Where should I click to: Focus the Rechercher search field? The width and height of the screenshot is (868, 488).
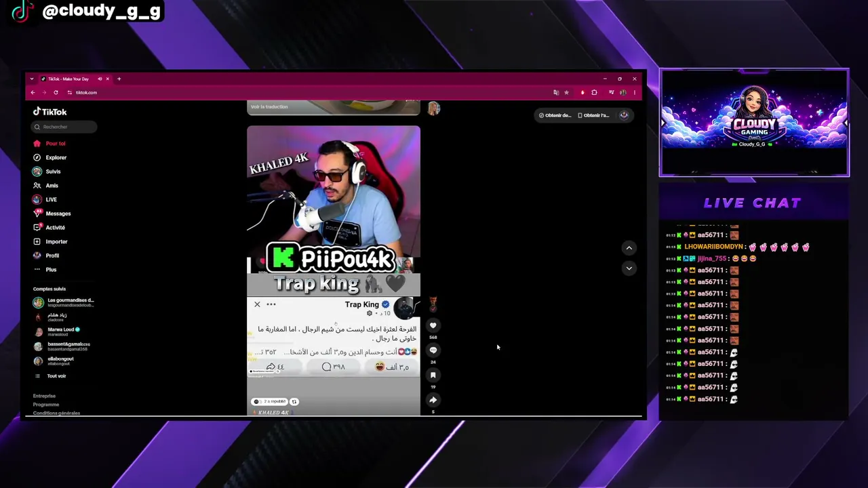click(64, 127)
